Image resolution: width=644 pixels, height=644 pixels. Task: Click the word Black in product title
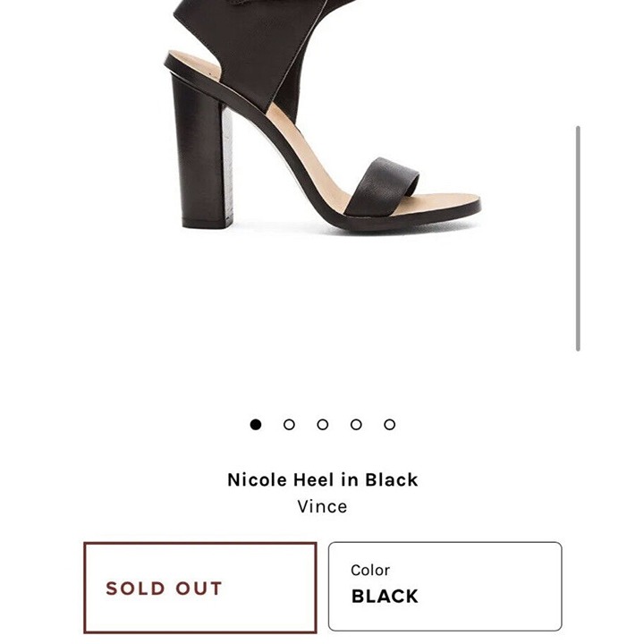[x=392, y=479]
